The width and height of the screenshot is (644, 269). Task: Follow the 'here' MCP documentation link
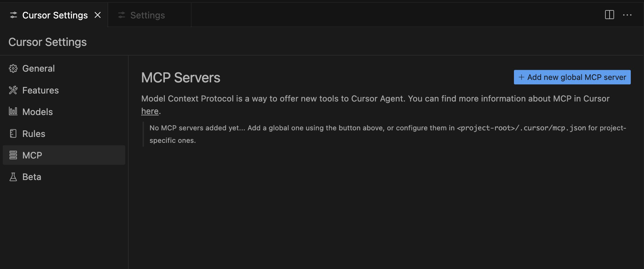(150, 111)
